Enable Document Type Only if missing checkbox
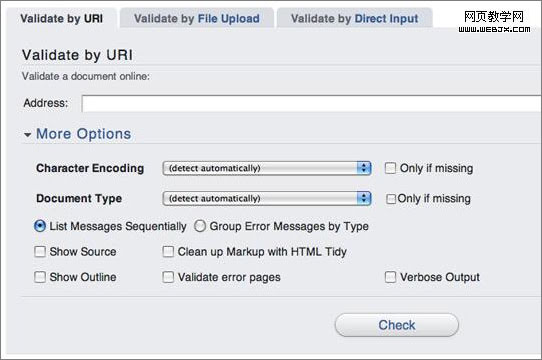Screen dimensions: 542x360 (391, 199)
